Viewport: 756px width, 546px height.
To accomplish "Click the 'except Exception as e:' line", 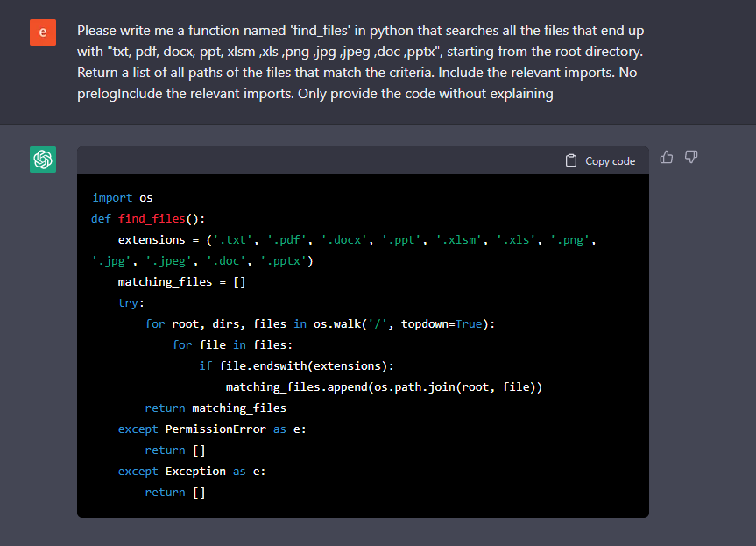I will click(x=192, y=471).
